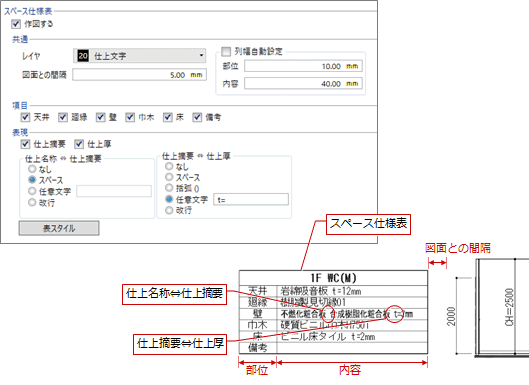
Task: Toggle the 仕上厚 checkbox
Action: pyautogui.click(x=79, y=144)
